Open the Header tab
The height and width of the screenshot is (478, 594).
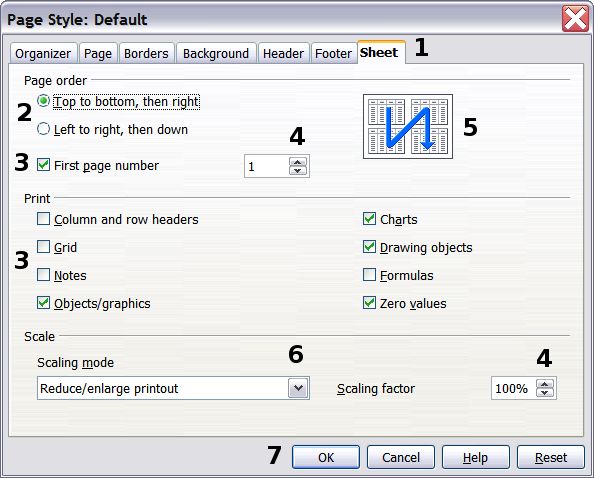[x=283, y=53]
